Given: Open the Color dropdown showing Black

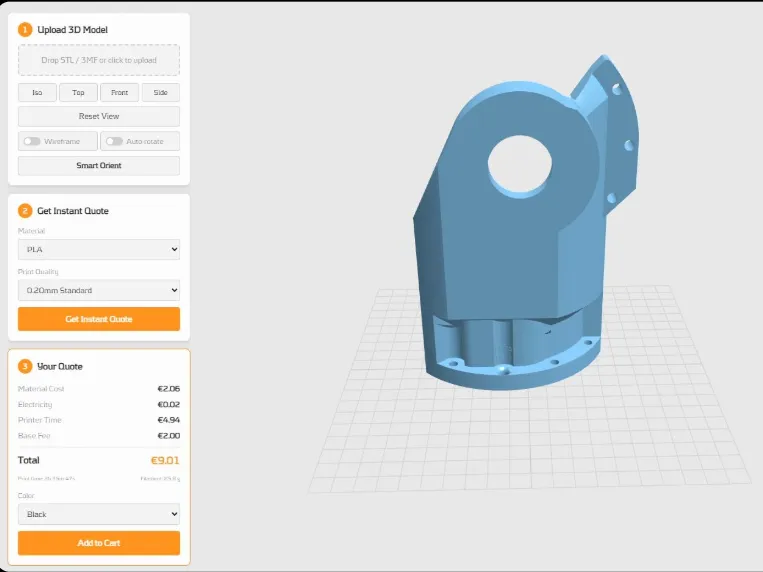Looking at the screenshot, I should pyautogui.click(x=99, y=514).
